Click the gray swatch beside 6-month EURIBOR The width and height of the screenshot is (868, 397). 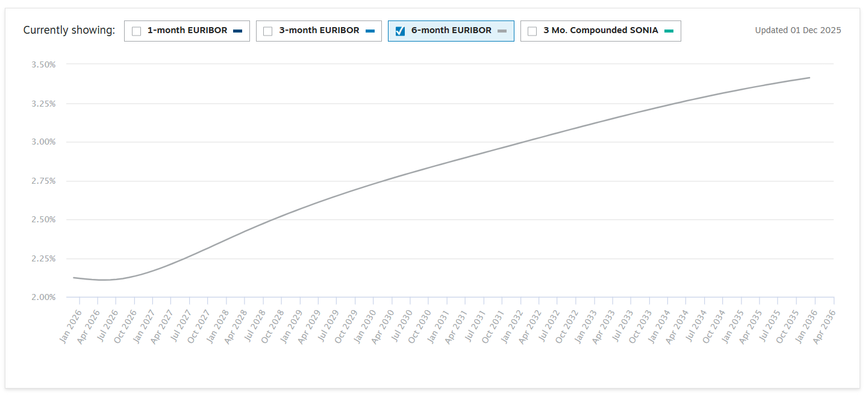502,31
